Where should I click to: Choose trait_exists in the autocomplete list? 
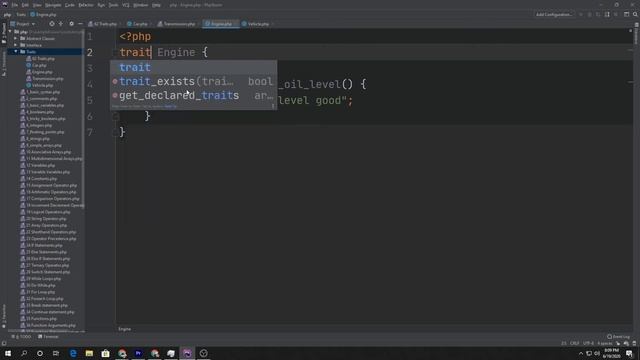tap(193, 81)
